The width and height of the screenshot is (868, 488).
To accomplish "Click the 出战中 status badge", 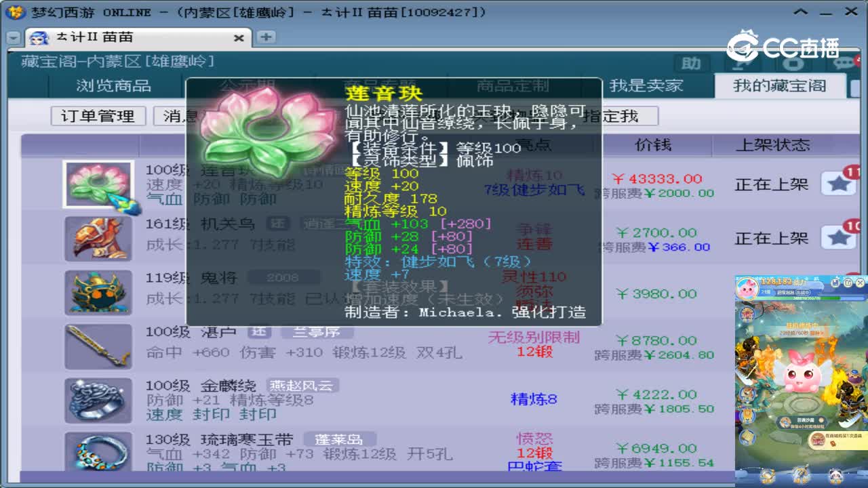I will (804, 292).
